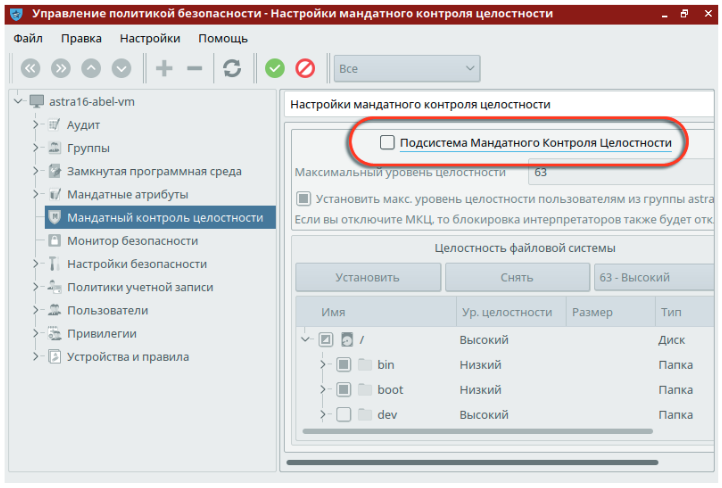Collapse the root / row in file table
The height and width of the screenshot is (488, 722).
(x=305, y=339)
